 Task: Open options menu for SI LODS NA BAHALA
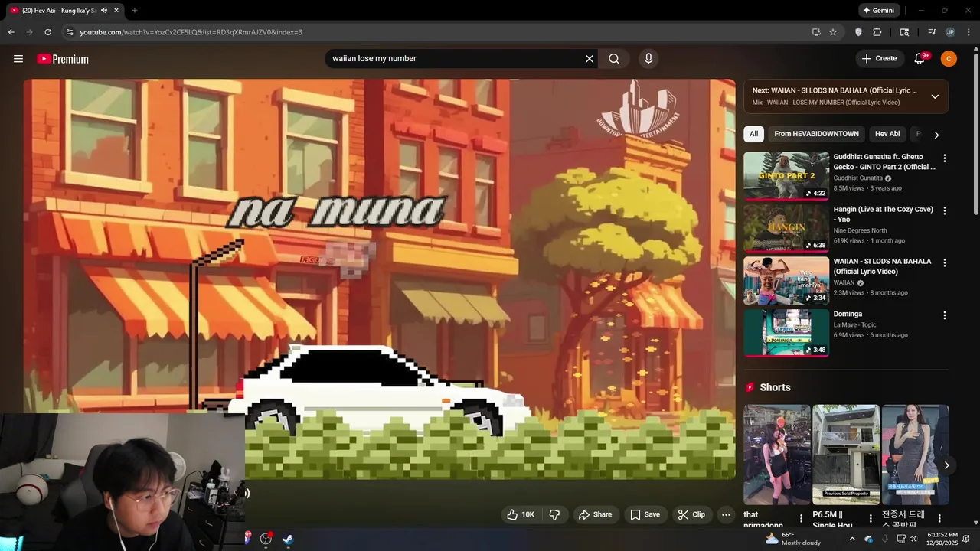point(945,262)
